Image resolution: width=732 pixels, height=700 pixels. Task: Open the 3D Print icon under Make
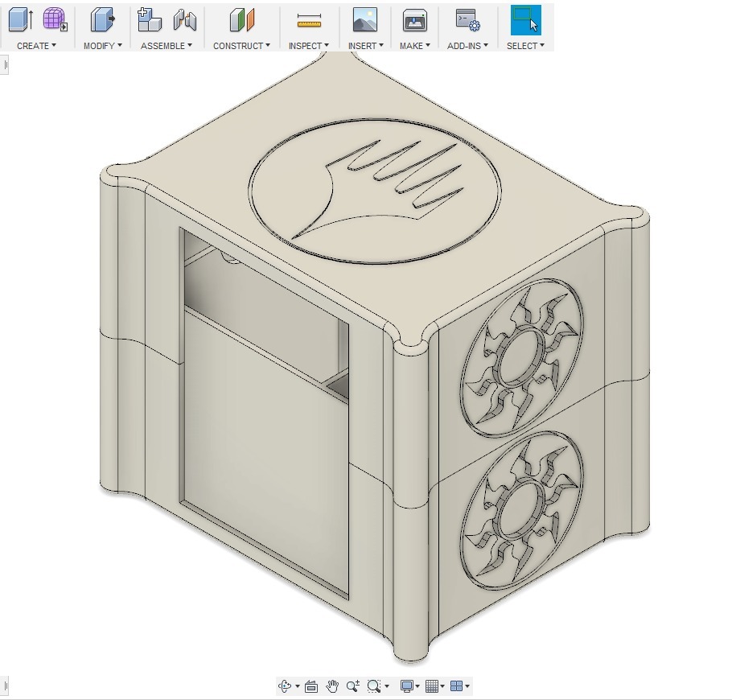(x=415, y=19)
